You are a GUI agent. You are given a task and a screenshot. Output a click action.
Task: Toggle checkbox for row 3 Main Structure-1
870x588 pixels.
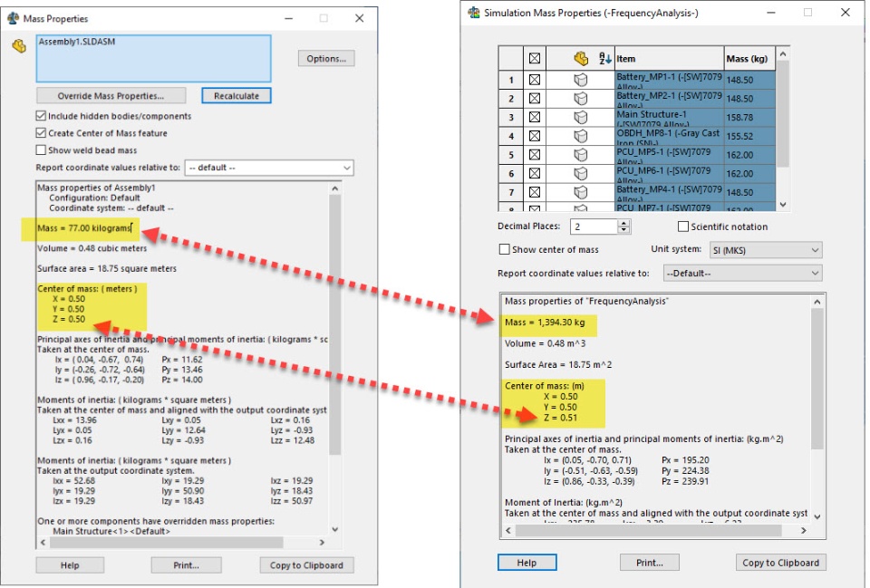click(x=535, y=118)
